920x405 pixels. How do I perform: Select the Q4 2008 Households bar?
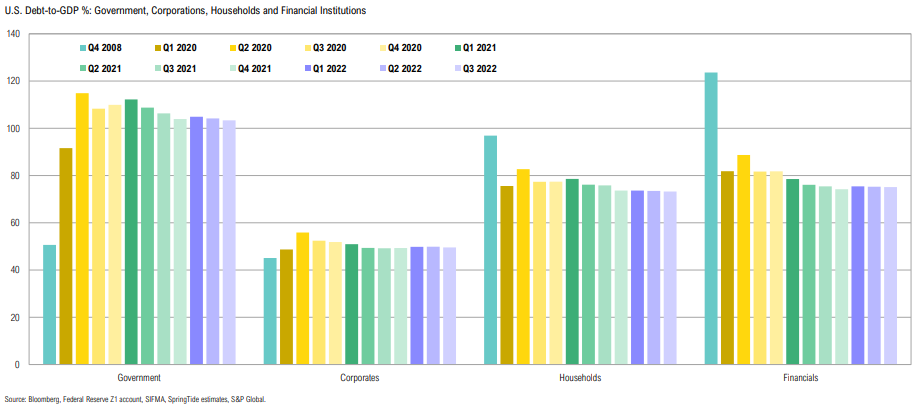coord(490,249)
